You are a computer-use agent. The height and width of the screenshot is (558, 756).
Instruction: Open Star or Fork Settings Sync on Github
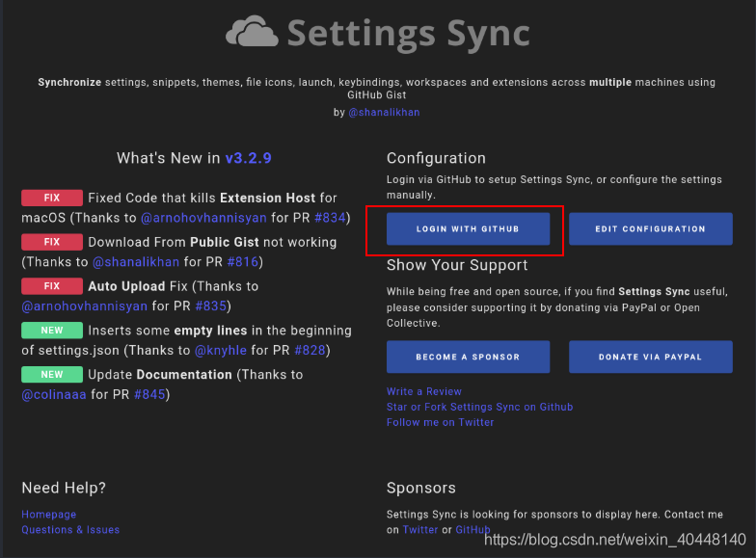[x=480, y=407]
